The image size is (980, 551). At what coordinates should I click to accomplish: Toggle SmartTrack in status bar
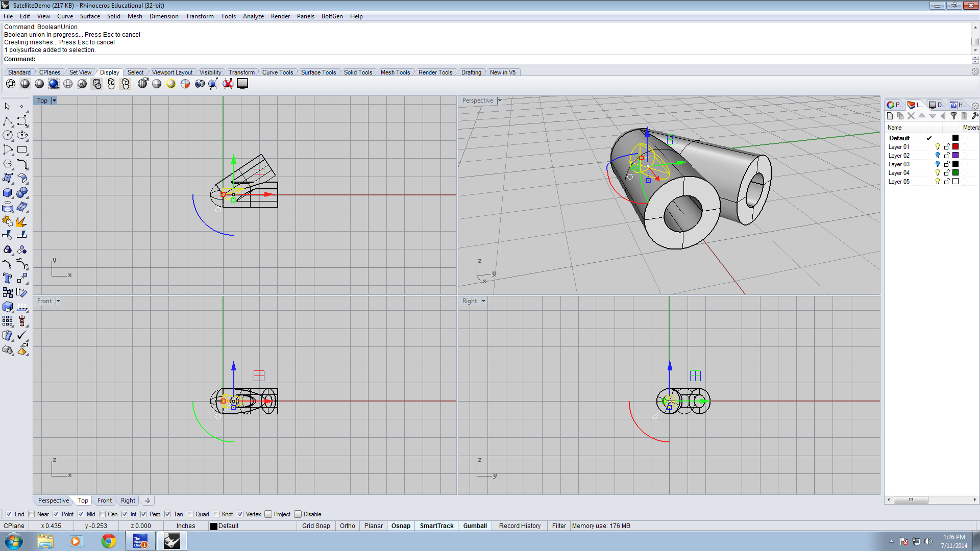pos(436,526)
